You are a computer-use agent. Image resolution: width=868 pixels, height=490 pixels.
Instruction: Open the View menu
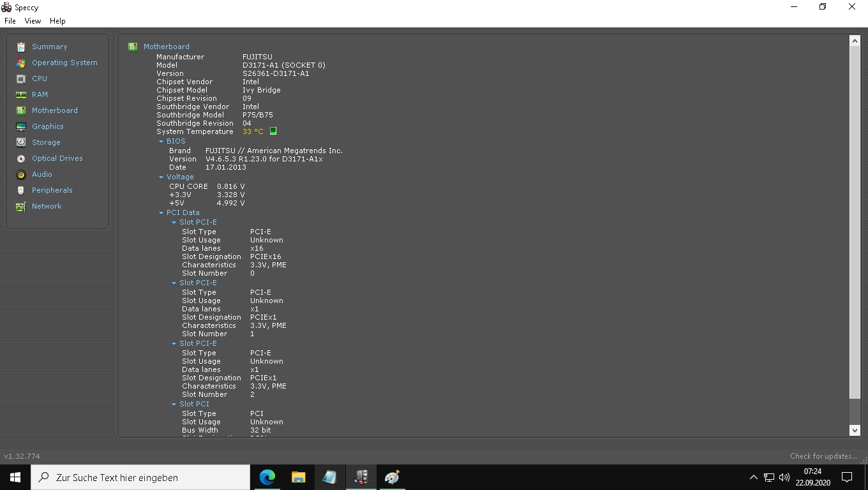pyautogui.click(x=33, y=21)
